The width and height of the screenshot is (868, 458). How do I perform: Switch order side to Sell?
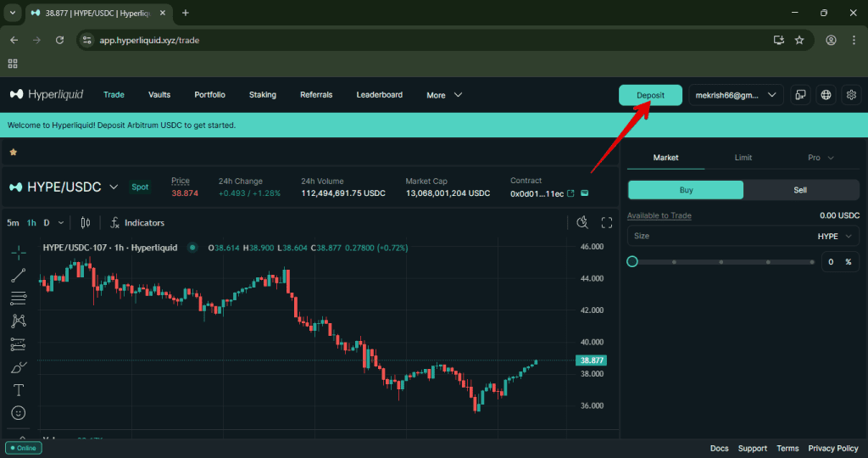click(x=800, y=190)
